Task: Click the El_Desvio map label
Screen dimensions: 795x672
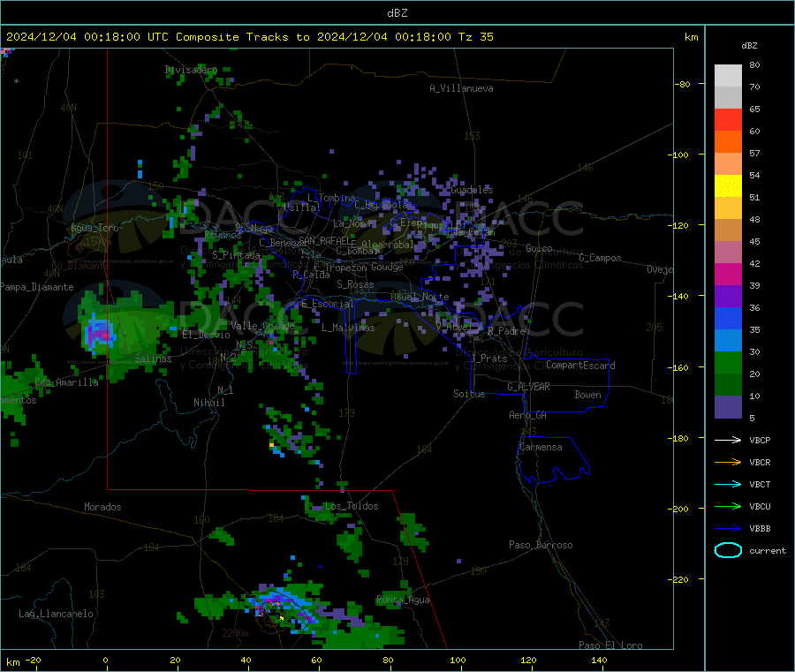Action: click(x=206, y=335)
